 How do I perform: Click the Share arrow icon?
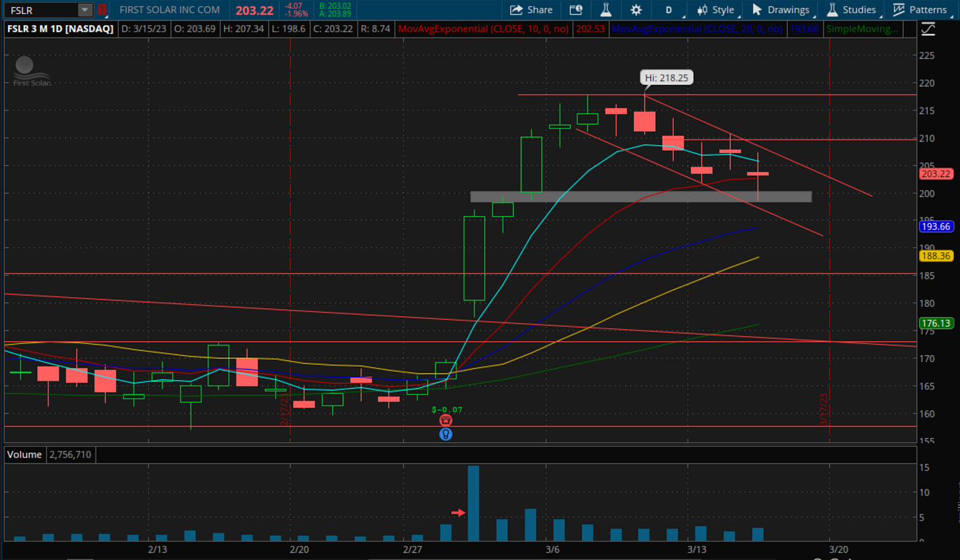coord(516,10)
